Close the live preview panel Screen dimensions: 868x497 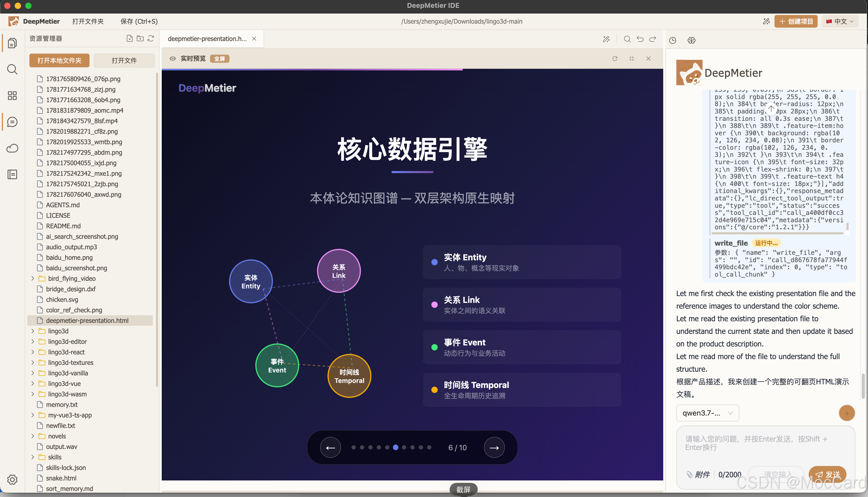648,59
